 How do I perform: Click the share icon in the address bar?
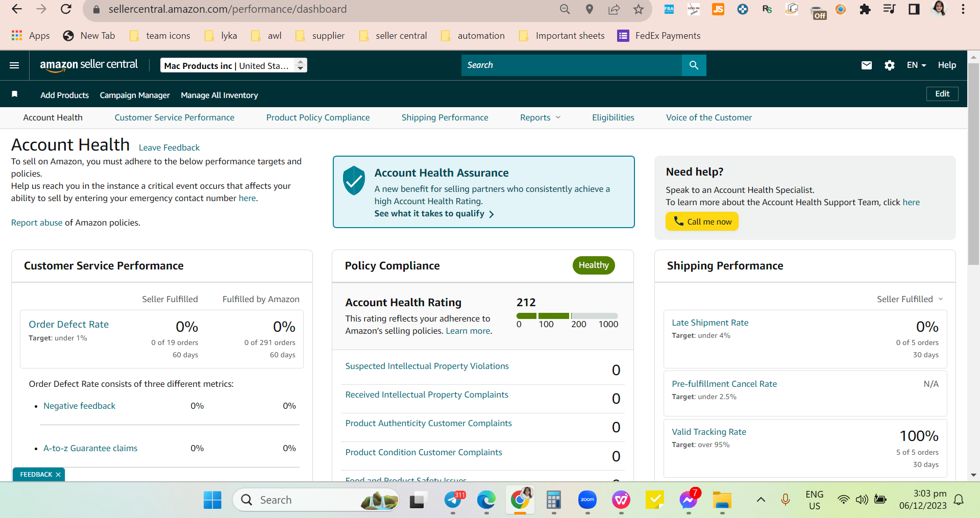[614, 9]
